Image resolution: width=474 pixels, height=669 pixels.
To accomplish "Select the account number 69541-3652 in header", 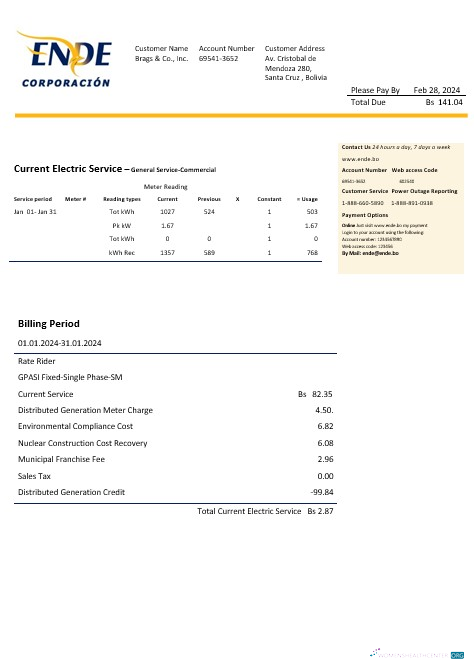I will click(218, 58).
